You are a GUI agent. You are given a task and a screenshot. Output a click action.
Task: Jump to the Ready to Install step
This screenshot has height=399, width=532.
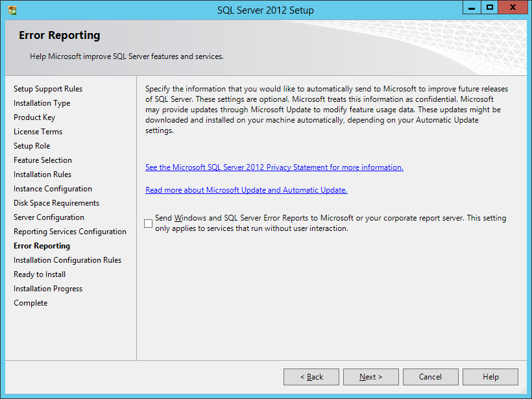click(x=39, y=274)
